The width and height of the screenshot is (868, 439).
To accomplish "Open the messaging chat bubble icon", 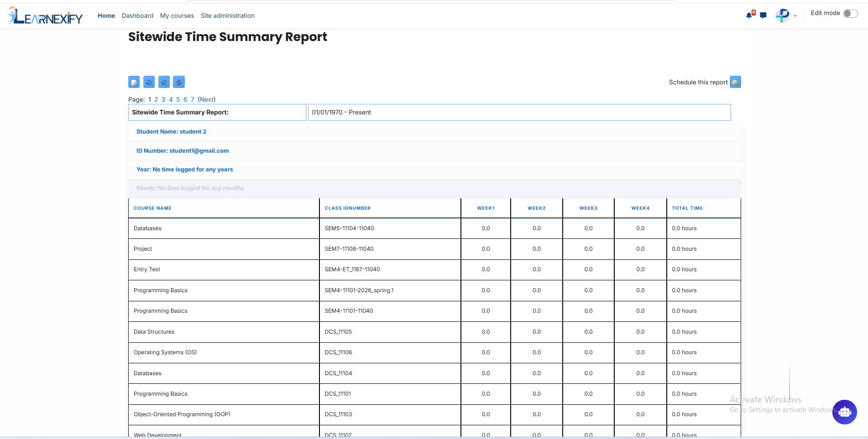I will (x=763, y=15).
